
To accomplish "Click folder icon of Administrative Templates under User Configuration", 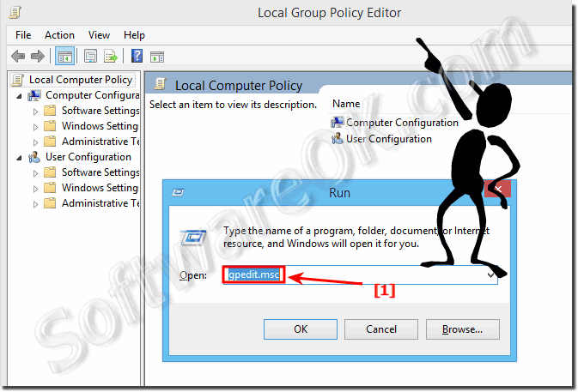I will tap(50, 203).
